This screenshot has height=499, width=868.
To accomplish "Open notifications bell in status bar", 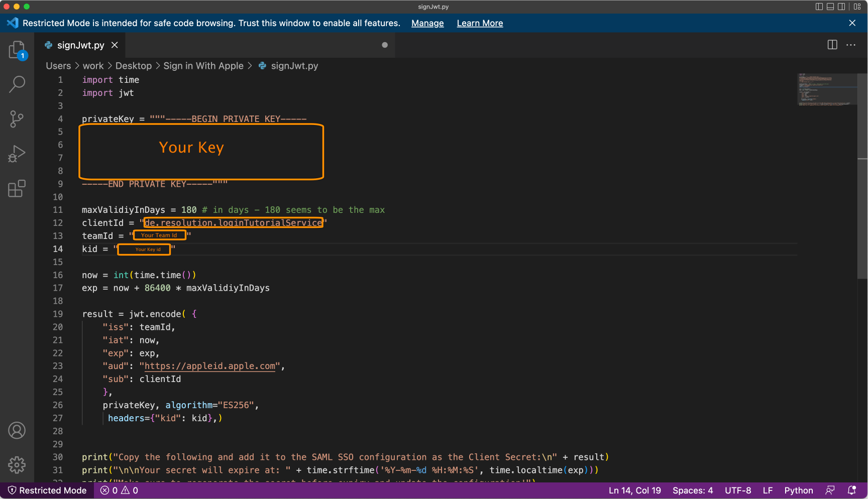I will (852, 490).
